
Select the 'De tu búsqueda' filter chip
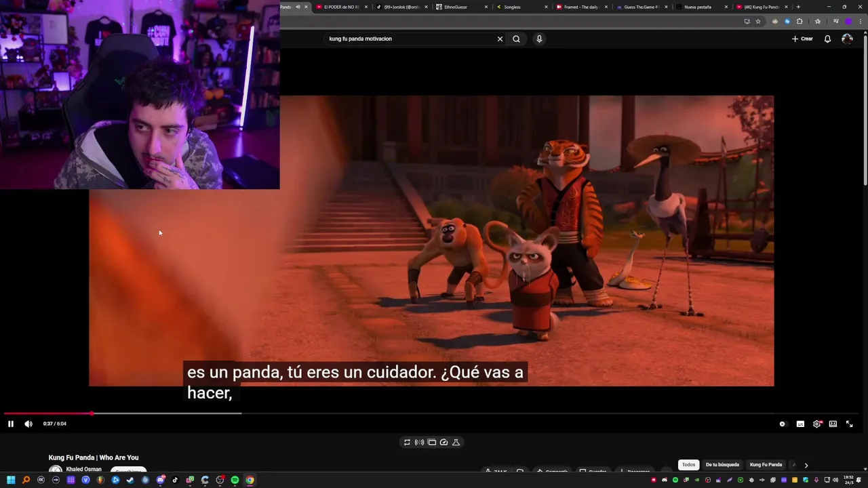click(x=722, y=465)
